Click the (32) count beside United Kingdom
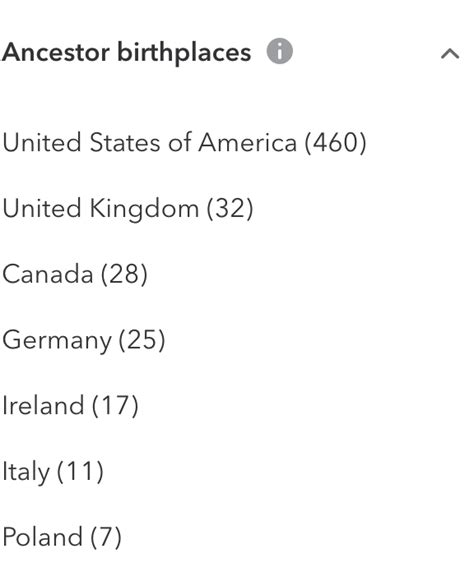 [x=230, y=208]
